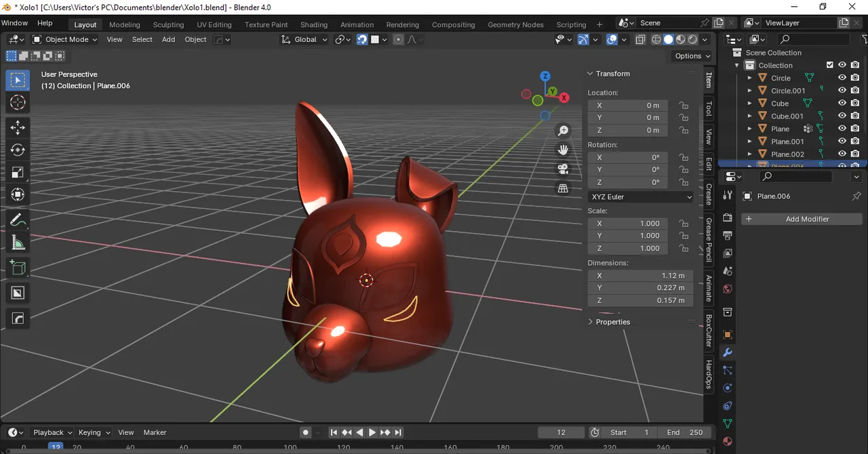This screenshot has height=454, width=868.
Task: Click the Z axis on navigation gizmo
Action: (545, 77)
